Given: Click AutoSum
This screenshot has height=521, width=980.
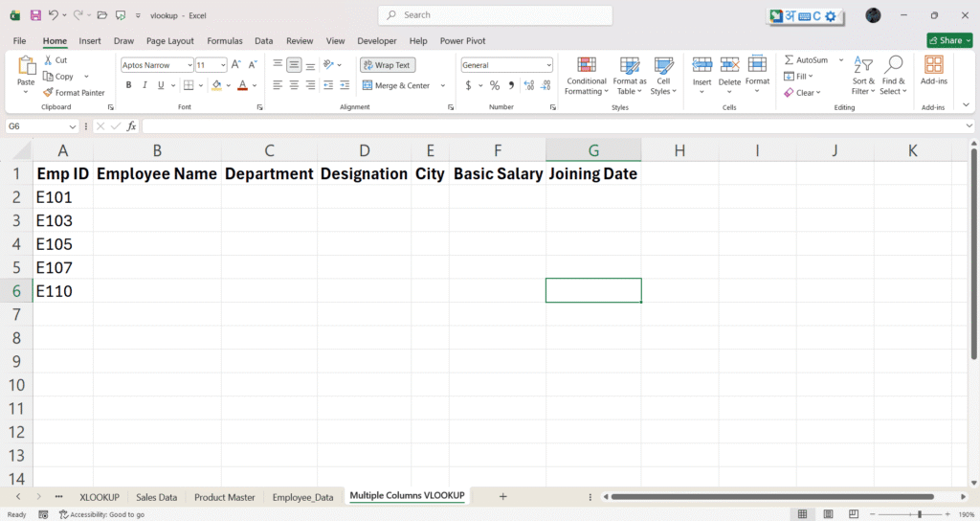Looking at the screenshot, I should tap(806, 60).
